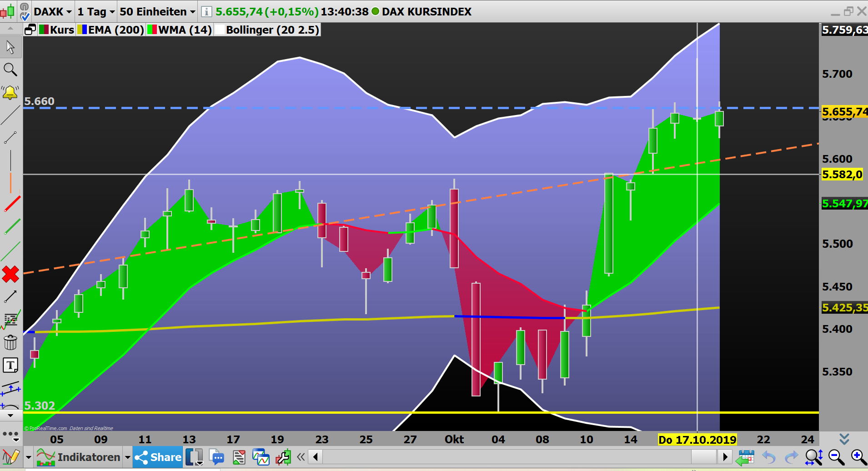
Task: Open the comments/chat bubble panel
Action: pyautogui.click(x=217, y=457)
